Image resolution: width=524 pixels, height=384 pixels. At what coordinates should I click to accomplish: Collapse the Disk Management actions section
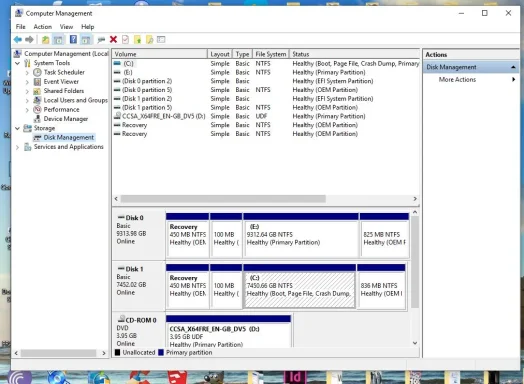pos(513,68)
